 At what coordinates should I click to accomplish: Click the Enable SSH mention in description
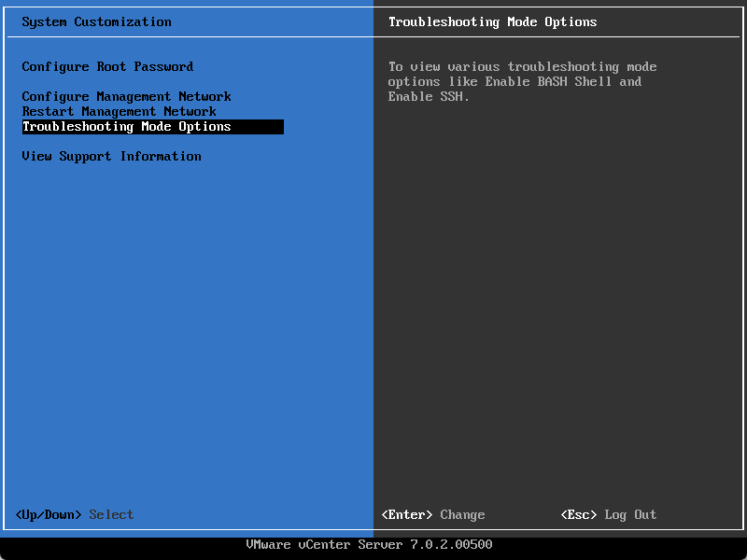(429, 96)
